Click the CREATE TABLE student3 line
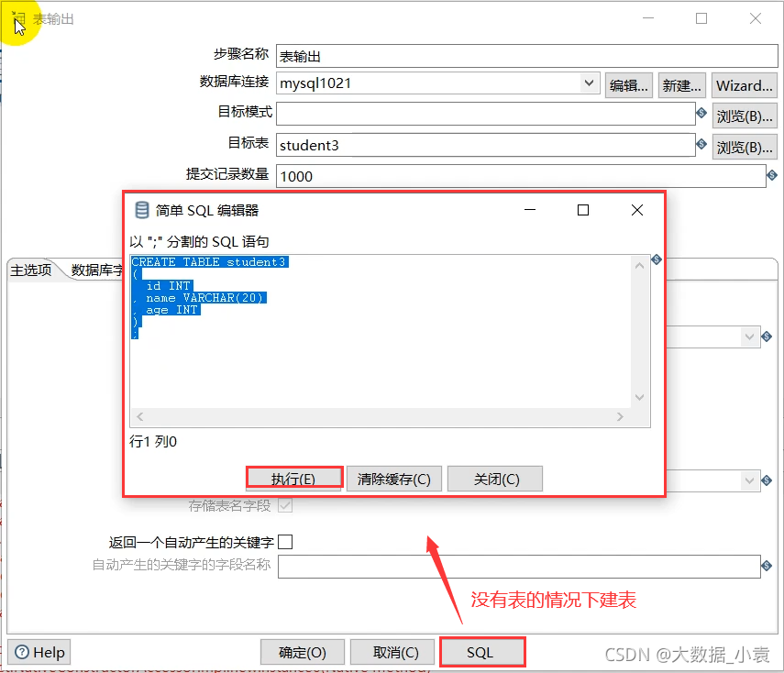This screenshot has height=673, width=784. point(209,261)
